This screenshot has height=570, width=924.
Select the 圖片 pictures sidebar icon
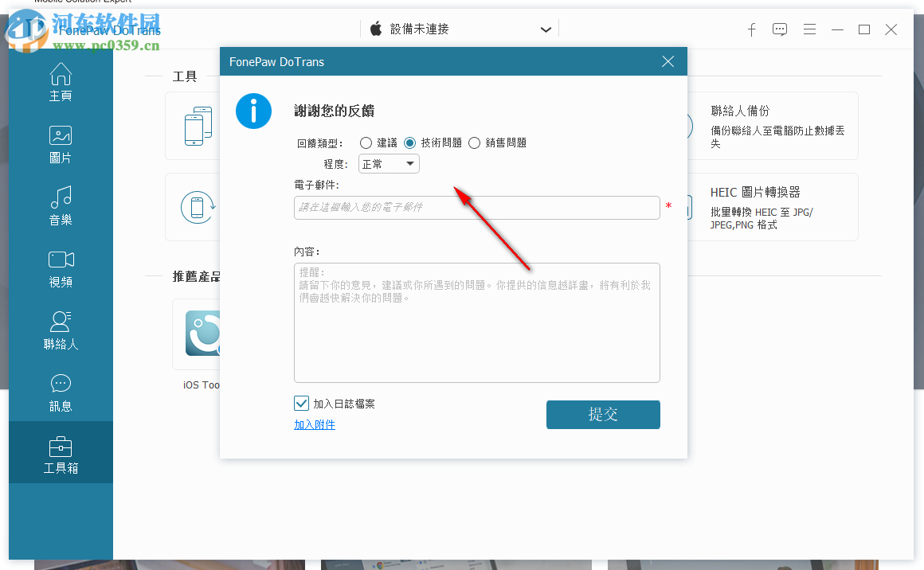click(61, 143)
